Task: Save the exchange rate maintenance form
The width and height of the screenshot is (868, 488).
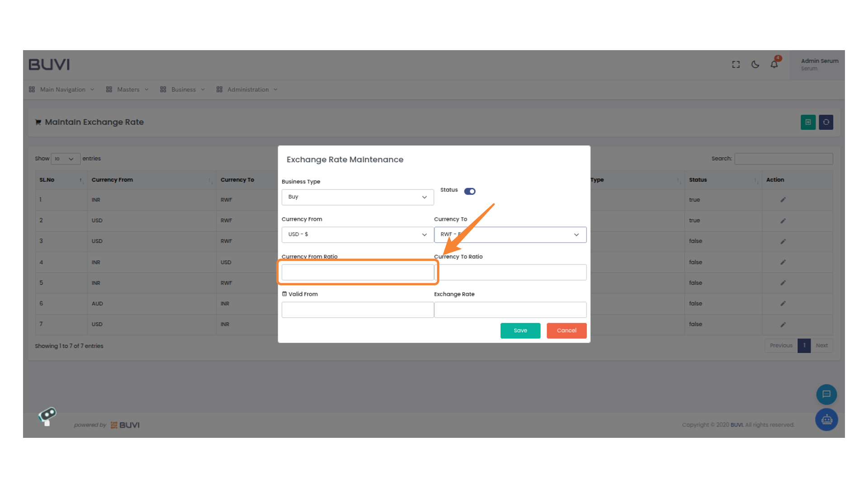Action: [520, 330]
